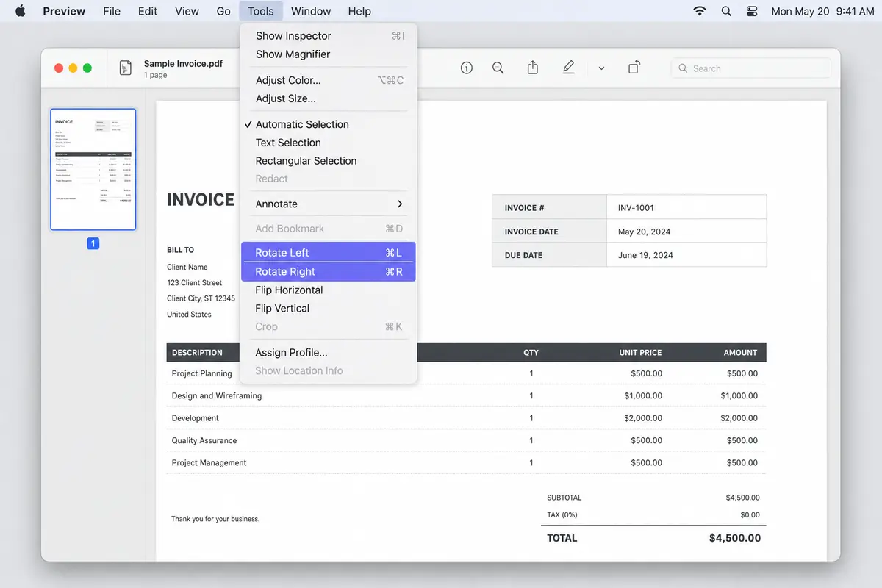The width and height of the screenshot is (882, 588).
Task: Choose Flip Vertical
Action: pos(329,308)
